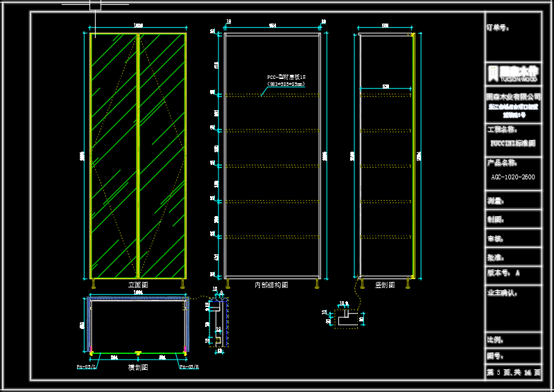554x392 pixels.
Task: Click the PCC shelf board annotation text
Action: (x=286, y=80)
